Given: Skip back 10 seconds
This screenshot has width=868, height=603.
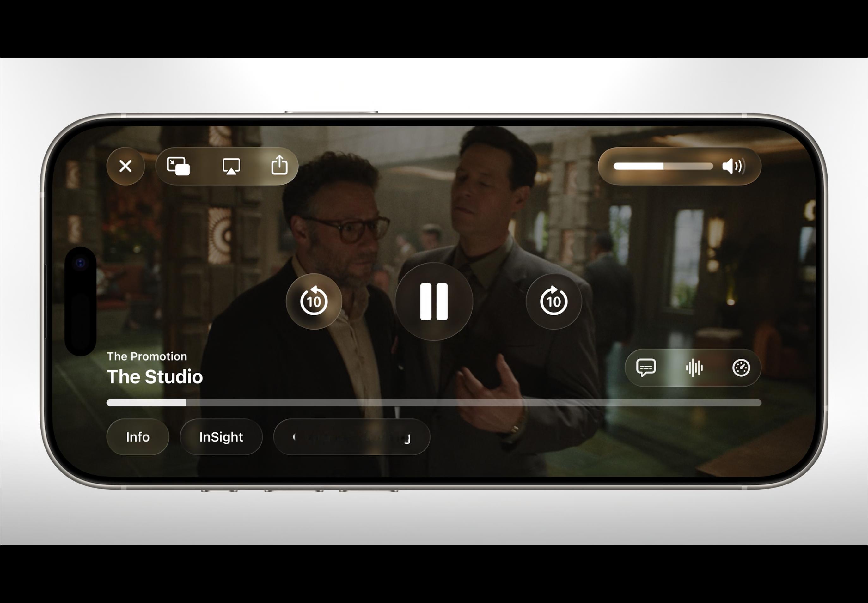Looking at the screenshot, I should click(x=314, y=301).
